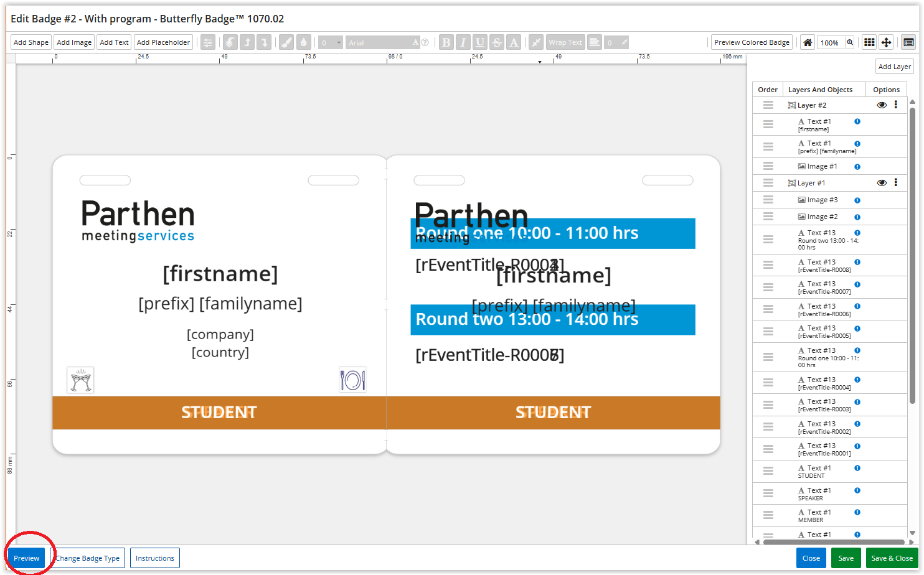
Task: Click the Bold formatting icon
Action: [x=446, y=42]
